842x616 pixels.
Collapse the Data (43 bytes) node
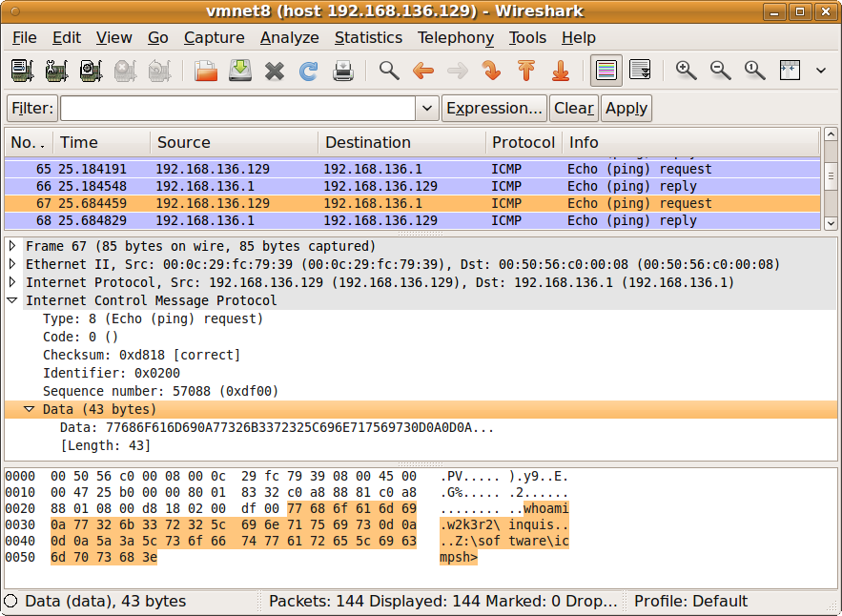(30, 409)
